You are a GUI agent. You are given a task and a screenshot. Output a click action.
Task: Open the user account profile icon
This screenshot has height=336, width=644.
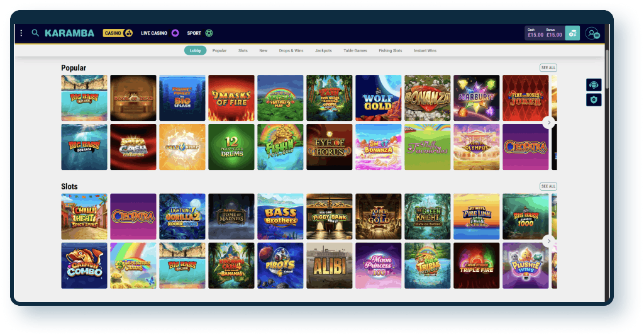[x=592, y=33]
